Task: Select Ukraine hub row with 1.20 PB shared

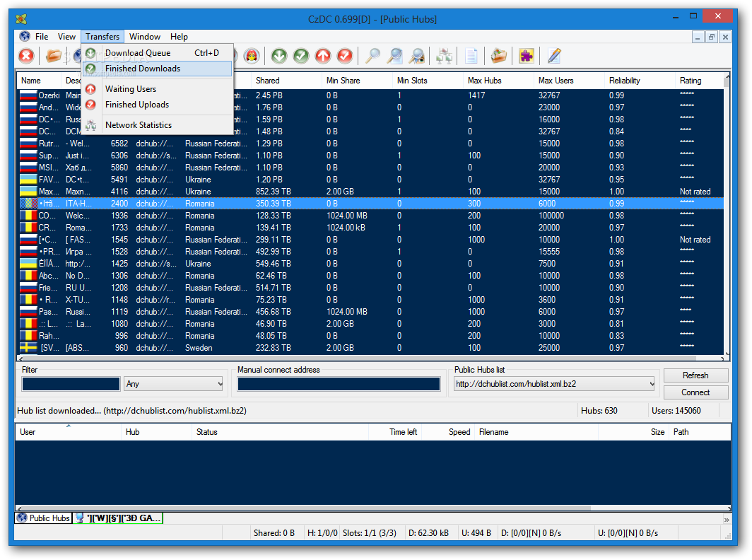Action: point(370,180)
